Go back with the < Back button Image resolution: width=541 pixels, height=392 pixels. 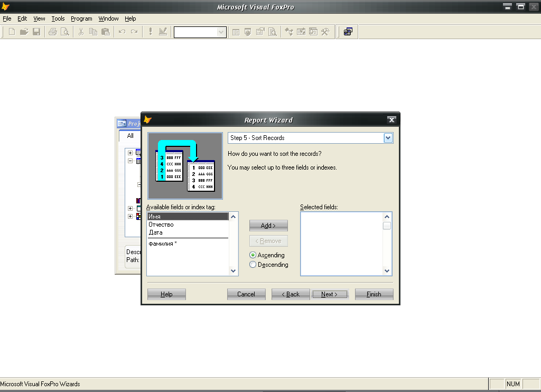(291, 294)
